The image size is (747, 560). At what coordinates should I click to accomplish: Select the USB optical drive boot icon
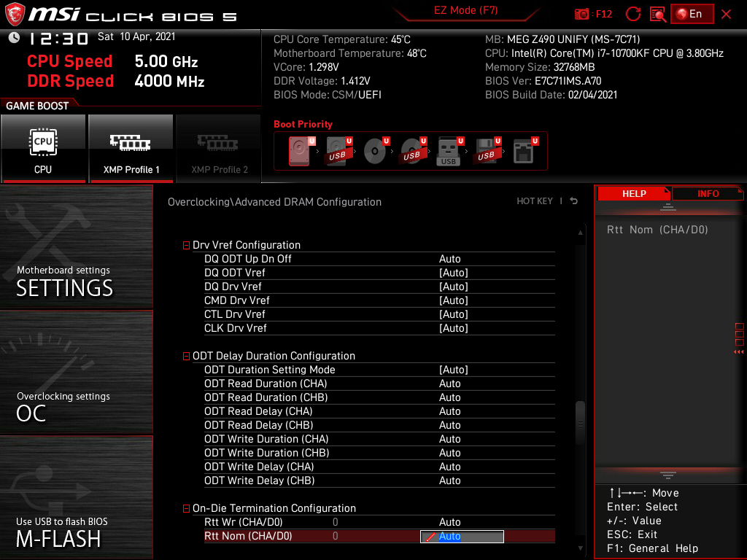[413, 151]
